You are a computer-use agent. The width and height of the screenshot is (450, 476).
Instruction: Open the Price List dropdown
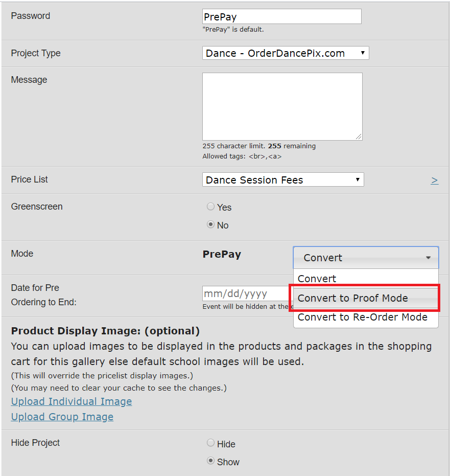282,180
